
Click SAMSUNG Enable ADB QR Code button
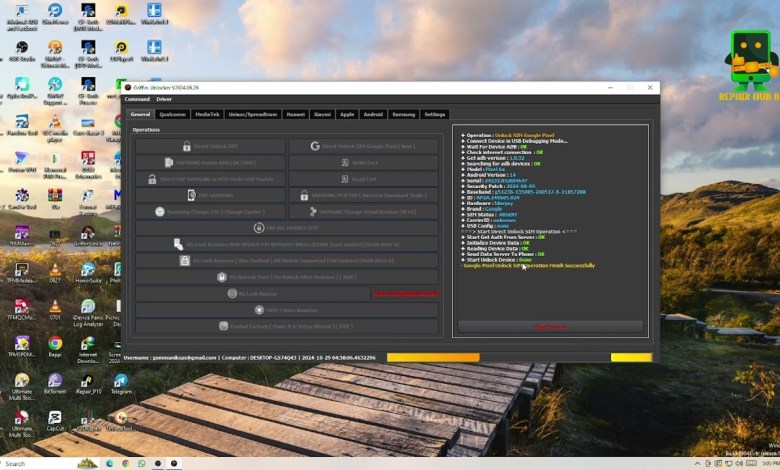pyautogui.click(x=210, y=163)
